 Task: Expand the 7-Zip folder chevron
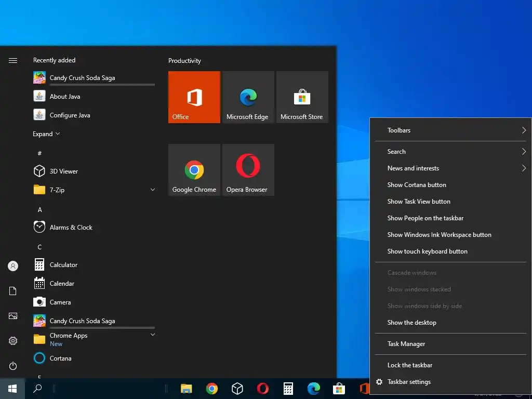153,190
